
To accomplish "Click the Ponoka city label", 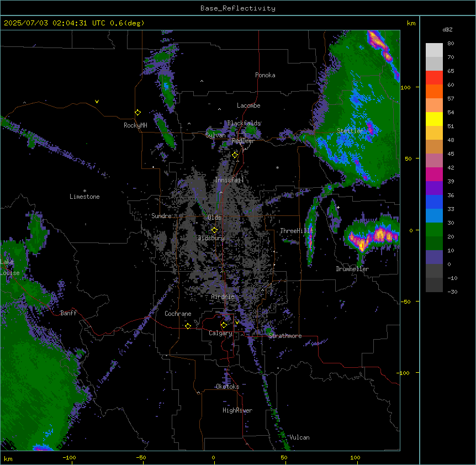I will (265, 75).
